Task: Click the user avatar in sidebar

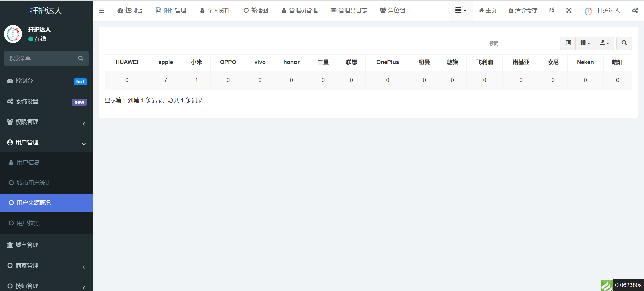Action: coord(13,34)
